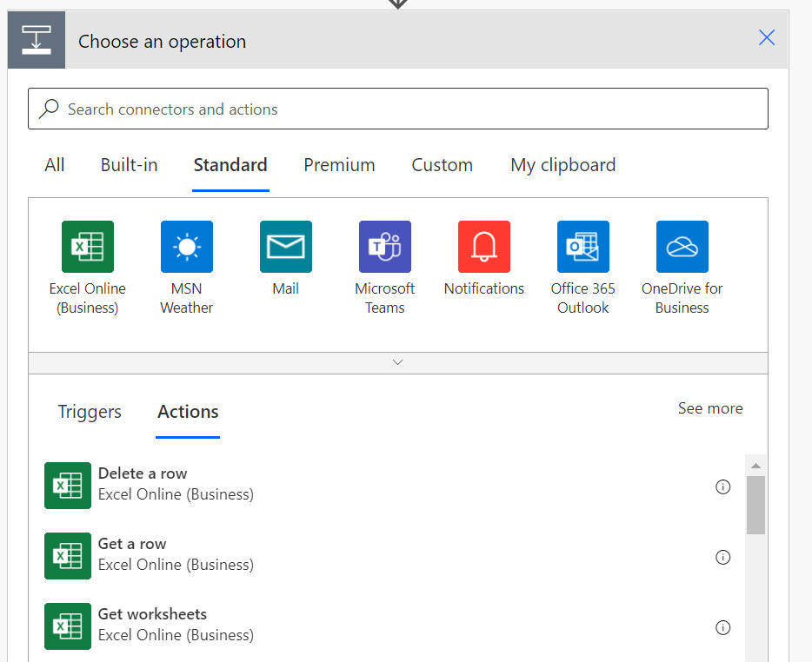
Task: Open the My clipboard tab
Action: point(562,165)
